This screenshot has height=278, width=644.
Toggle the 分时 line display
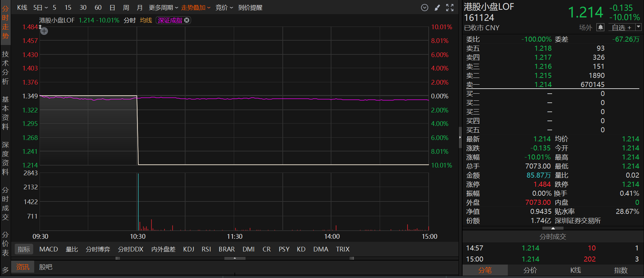129,20
